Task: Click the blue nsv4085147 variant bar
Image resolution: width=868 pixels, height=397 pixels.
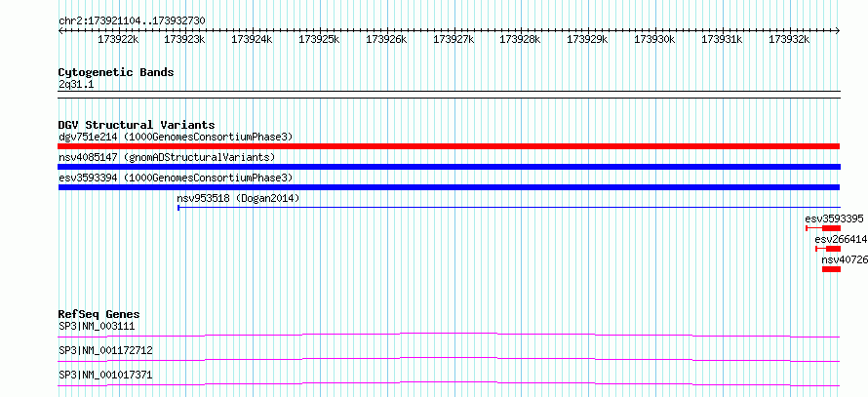Action: click(449, 167)
